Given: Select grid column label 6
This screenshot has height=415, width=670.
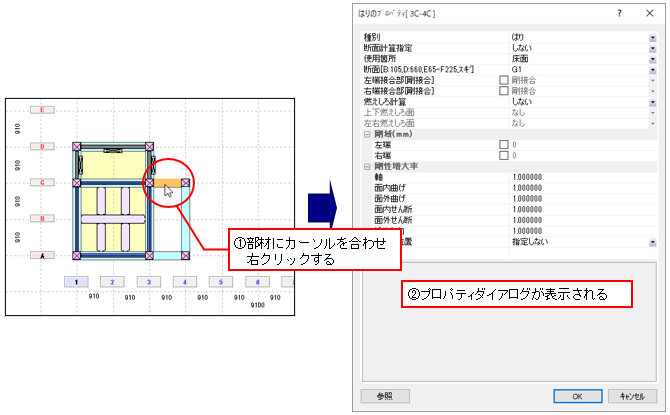Looking at the screenshot, I should point(257,282).
